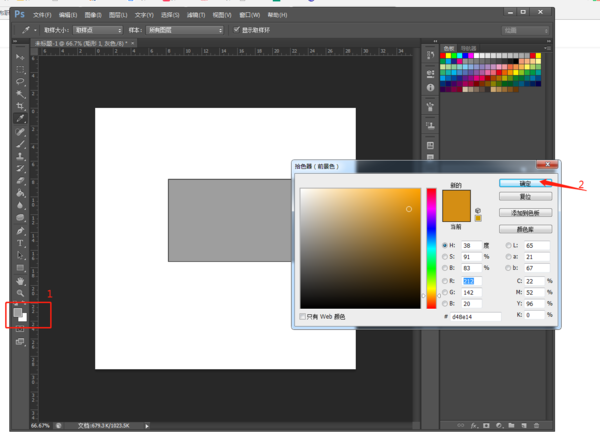Image resolution: width=600 pixels, height=434 pixels.
Task: Select the Sponge tool
Action: point(20,217)
